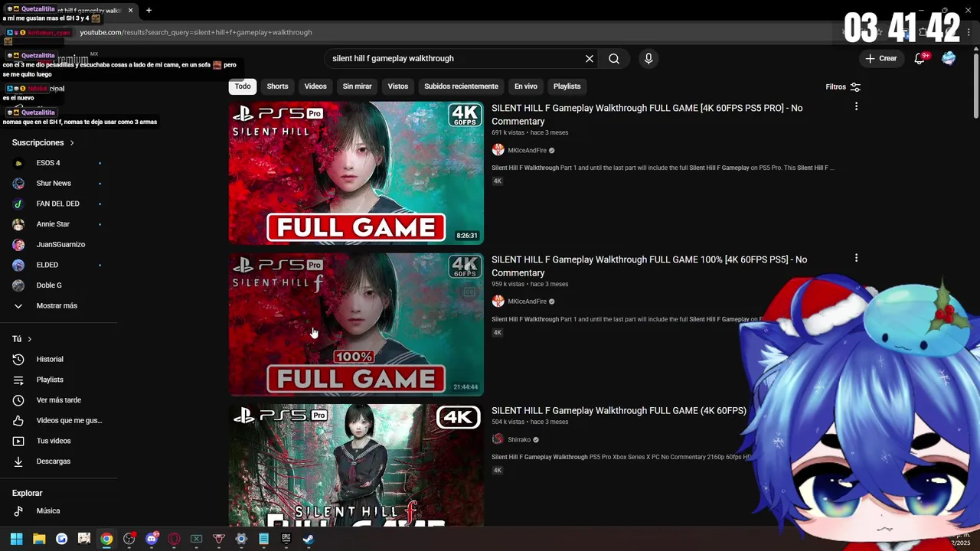The height and width of the screenshot is (551, 980).
Task: Open OBS Studio on the taskbar
Action: pyautogui.click(x=129, y=539)
